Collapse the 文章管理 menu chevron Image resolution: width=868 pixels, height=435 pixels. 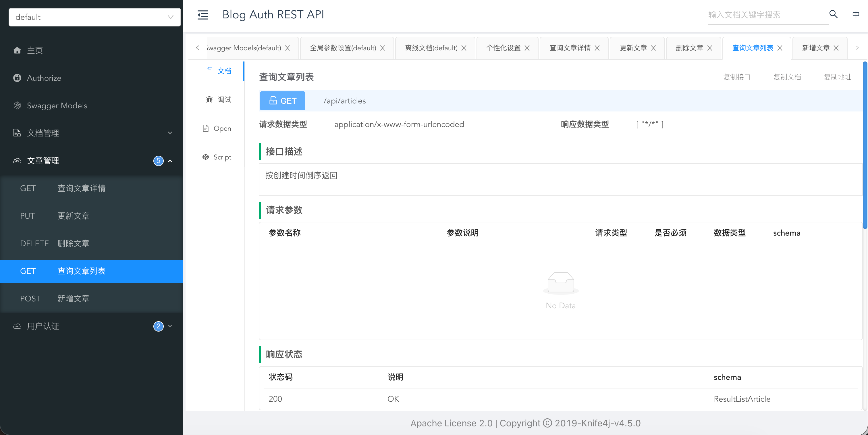pyautogui.click(x=170, y=161)
